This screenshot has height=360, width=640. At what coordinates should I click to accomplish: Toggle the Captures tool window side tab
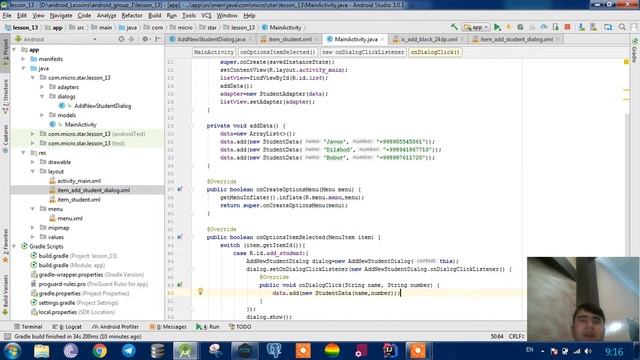[x=5, y=139]
